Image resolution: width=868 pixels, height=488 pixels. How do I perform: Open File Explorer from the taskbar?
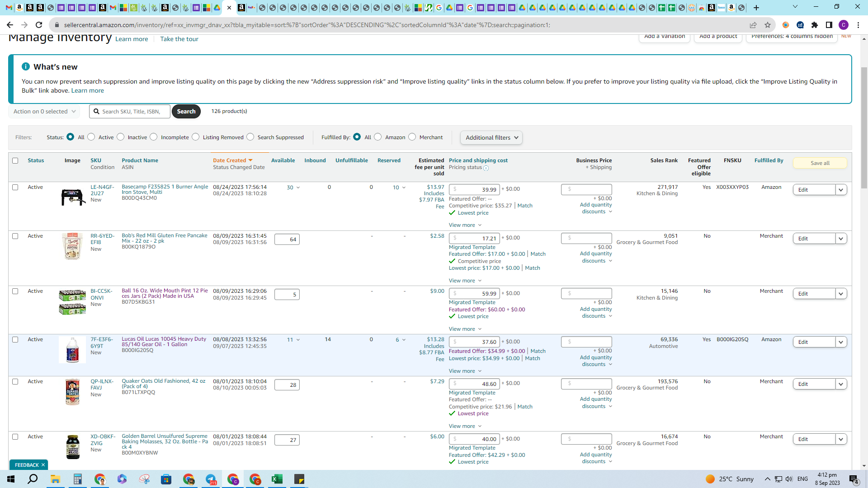55,479
